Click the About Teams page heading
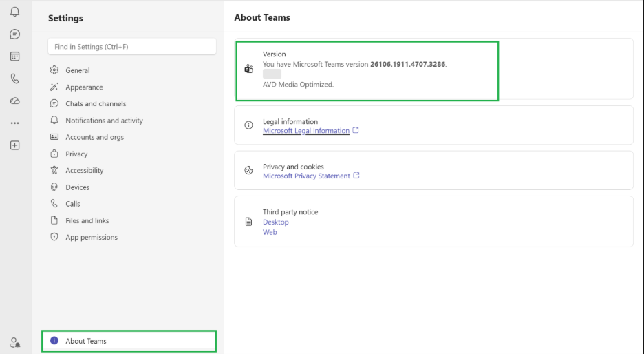The image size is (644, 354). (262, 17)
